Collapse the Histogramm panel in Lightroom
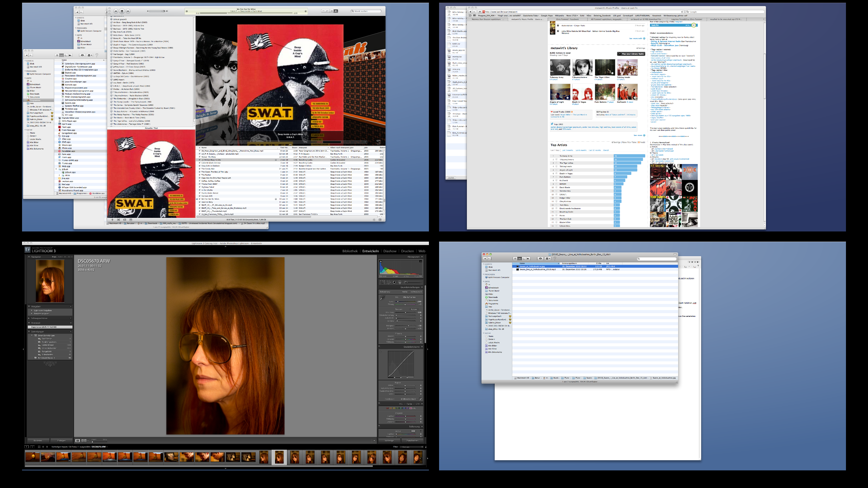 [422, 257]
